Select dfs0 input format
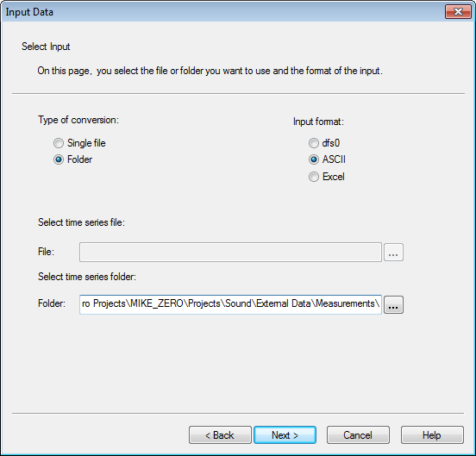476x456 pixels. pyautogui.click(x=314, y=143)
